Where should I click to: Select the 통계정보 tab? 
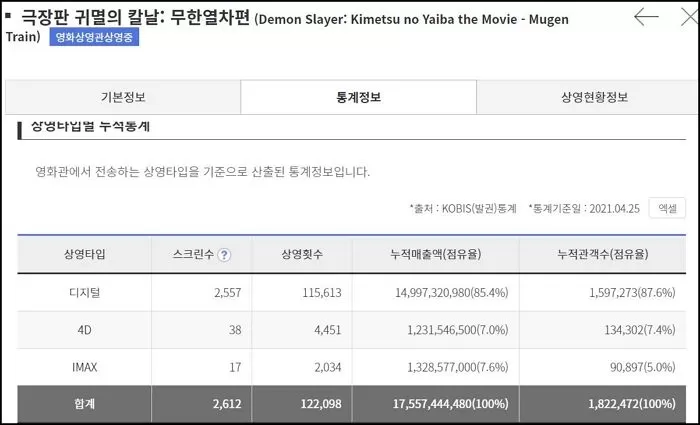[x=358, y=97]
